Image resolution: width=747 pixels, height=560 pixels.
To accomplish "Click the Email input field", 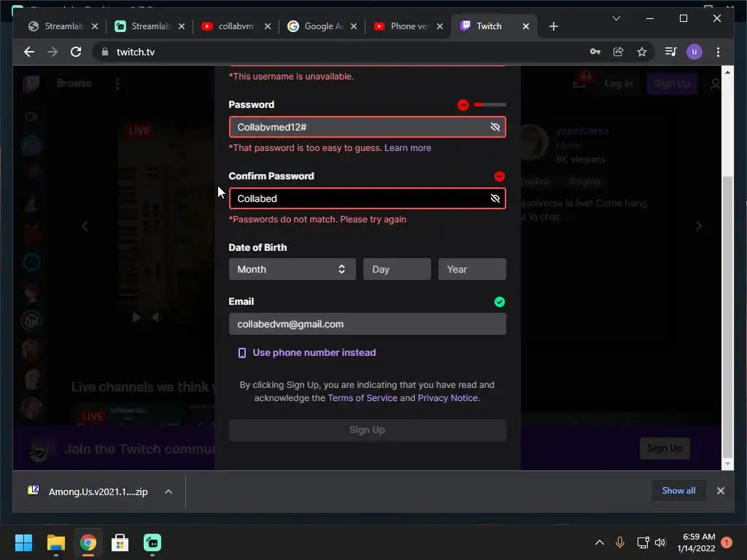I will (x=368, y=324).
